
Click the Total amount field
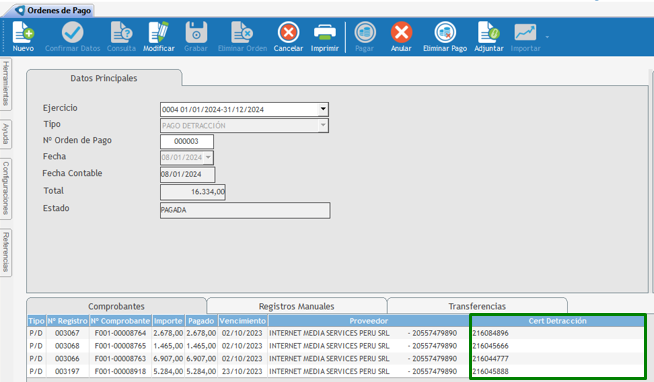pos(193,192)
